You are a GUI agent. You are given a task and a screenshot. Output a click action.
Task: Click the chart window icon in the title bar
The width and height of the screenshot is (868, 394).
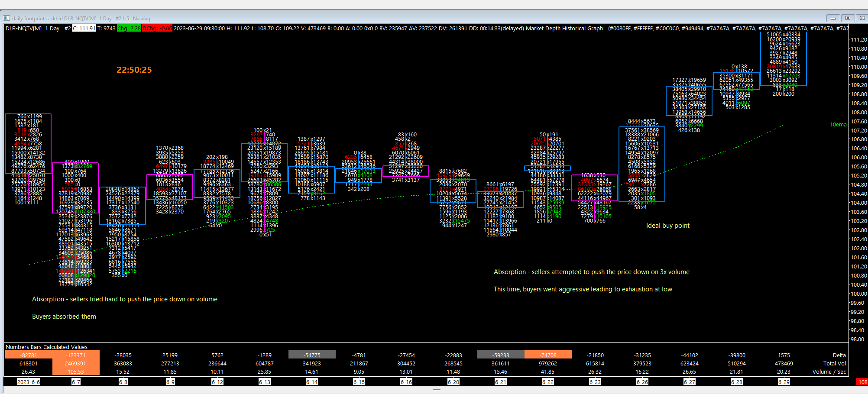click(x=6, y=18)
